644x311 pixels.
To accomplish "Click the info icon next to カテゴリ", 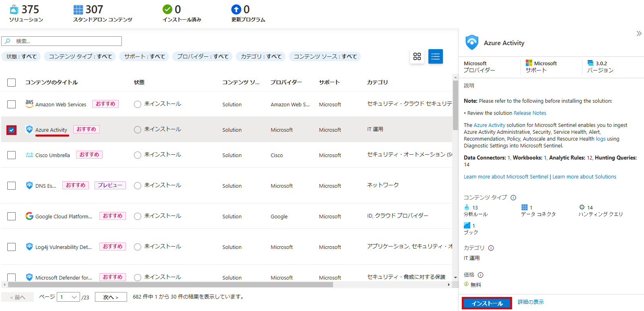I will click(x=491, y=248).
